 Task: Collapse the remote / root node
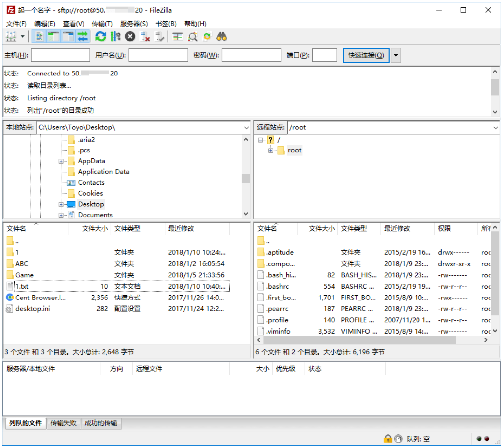[260, 140]
